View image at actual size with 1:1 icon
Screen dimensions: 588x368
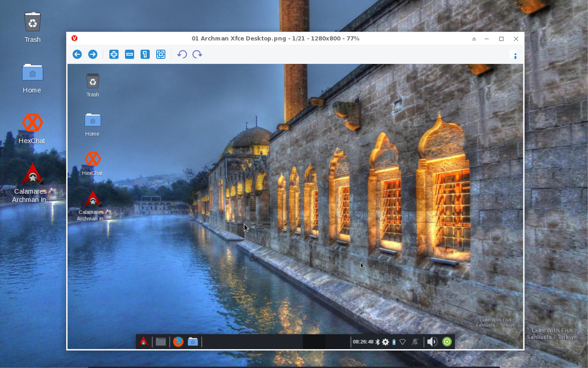(145, 54)
